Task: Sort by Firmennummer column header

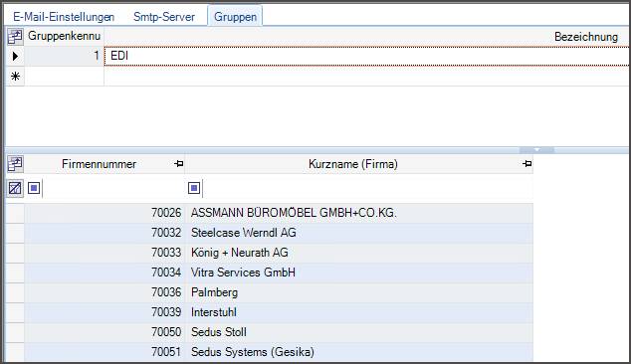Action: (x=99, y=164)
